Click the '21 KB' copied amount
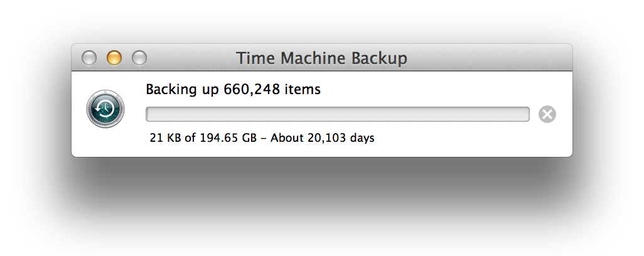The image size is (644, 256). (166, 137)
